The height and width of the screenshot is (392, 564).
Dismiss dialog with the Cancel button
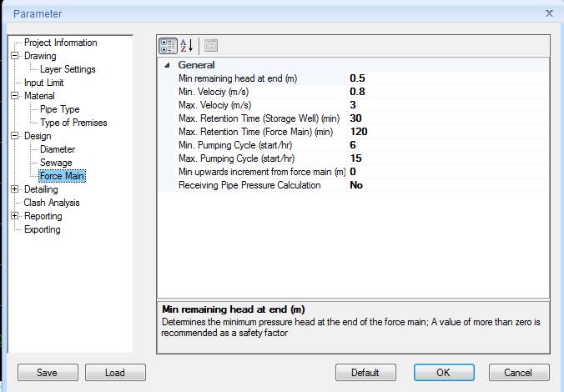[519, 372]
